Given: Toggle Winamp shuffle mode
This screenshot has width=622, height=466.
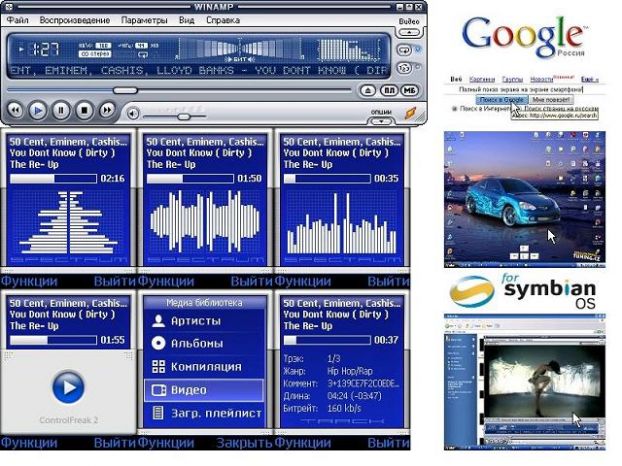Looking at the screenshot, I should (x=404, y=68).
